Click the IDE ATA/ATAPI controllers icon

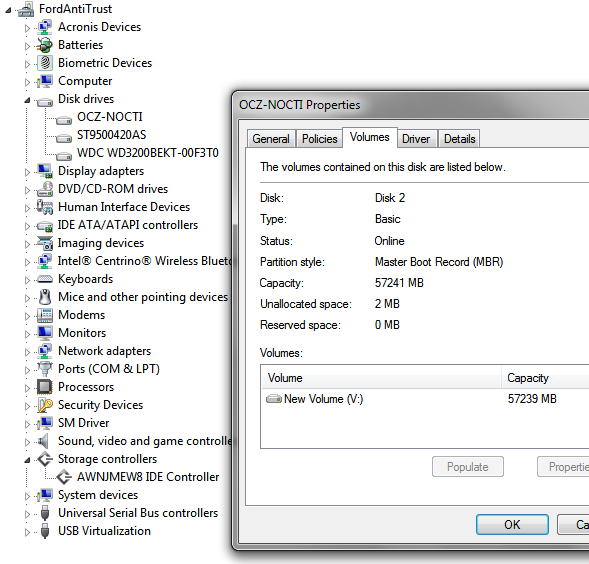45,226
